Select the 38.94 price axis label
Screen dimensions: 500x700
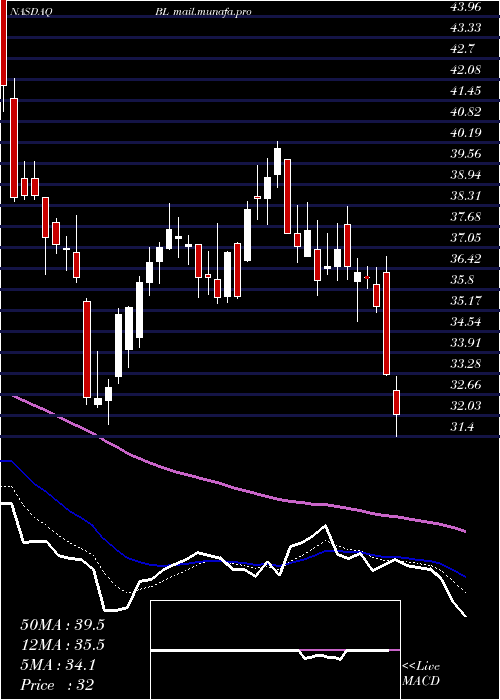[x=466, y=175]
